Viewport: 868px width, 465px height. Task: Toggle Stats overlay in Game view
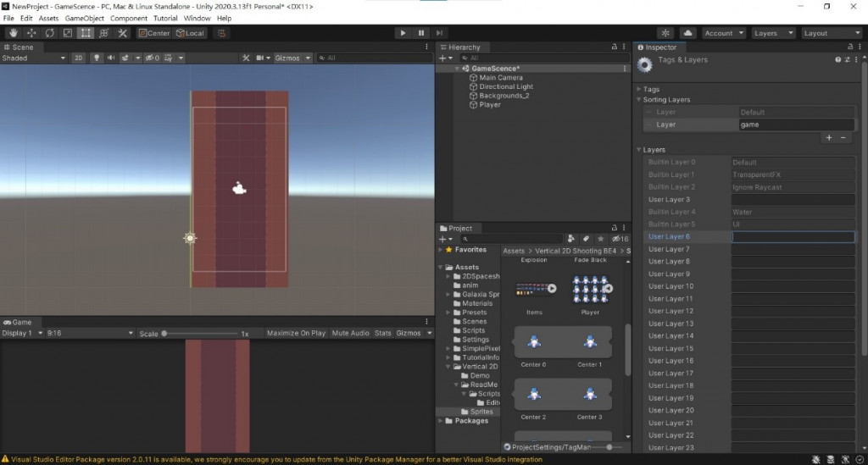(382, 333)
